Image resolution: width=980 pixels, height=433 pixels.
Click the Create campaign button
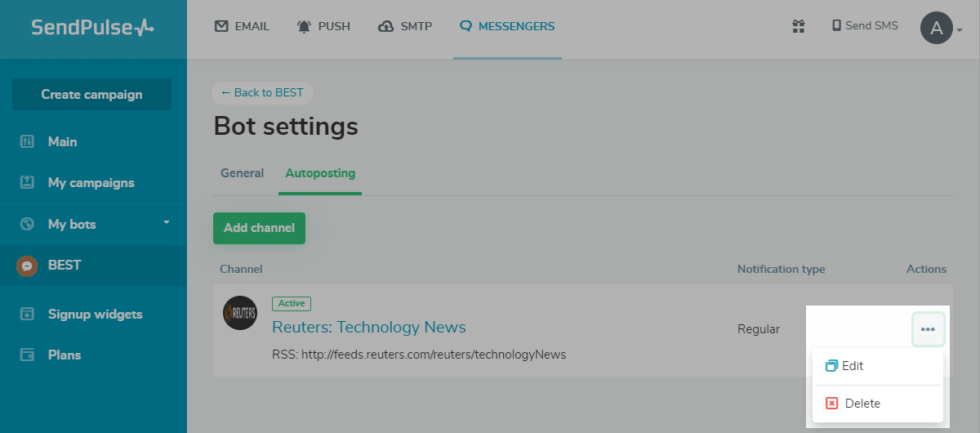(x=91, y=95)
